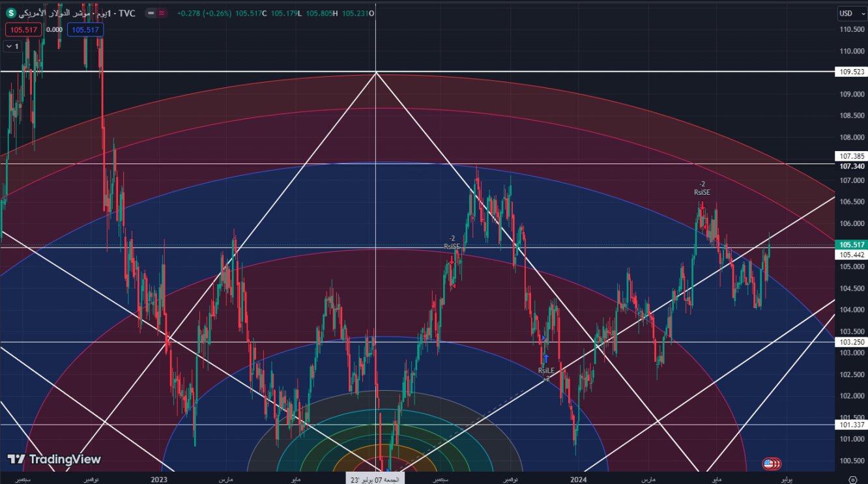Click the 110.500 price axis tick
Viewport: 868px width, 484px height.
852,29
